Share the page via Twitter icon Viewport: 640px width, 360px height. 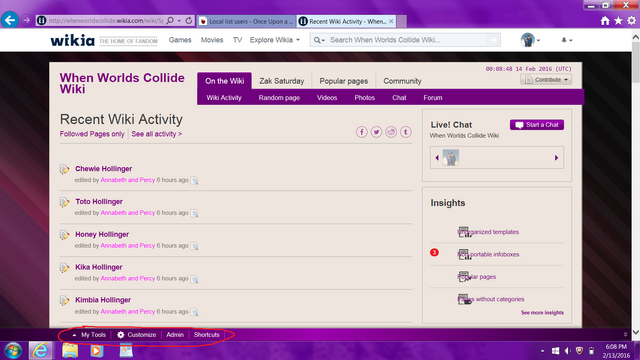[376, 132]
